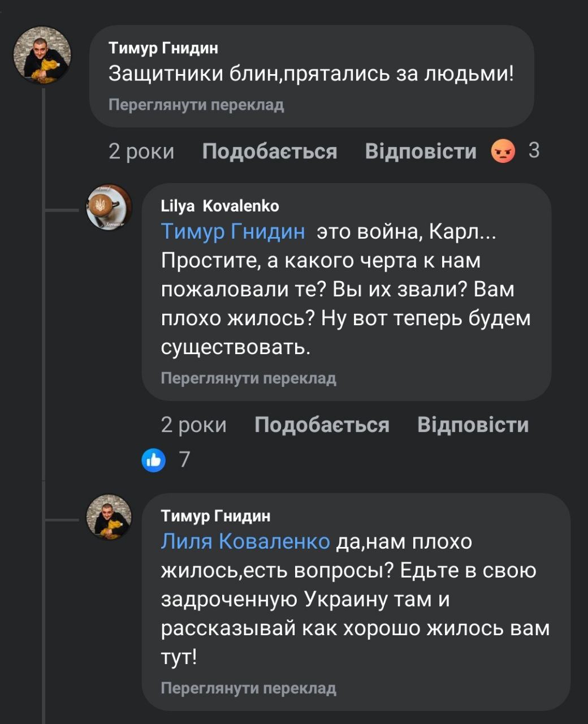Click the like count 7 on Lilya's reply

coord(184,459)
